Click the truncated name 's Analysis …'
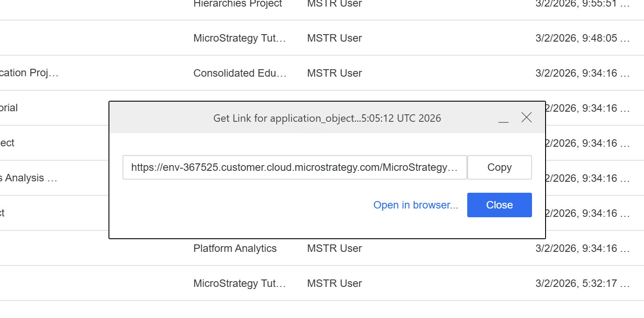 pos(28,178)
